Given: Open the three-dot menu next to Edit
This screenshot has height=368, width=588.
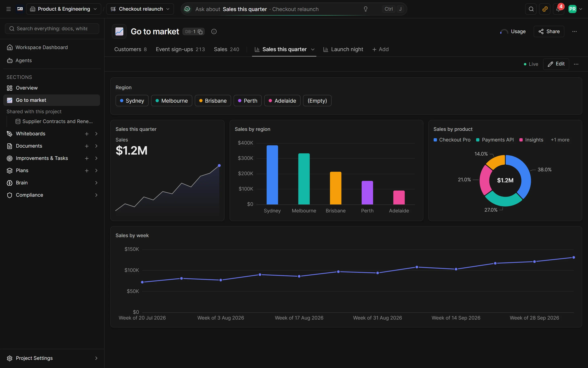Looking at the screenshot, I should pyautogui.click(x=576, y=64).
